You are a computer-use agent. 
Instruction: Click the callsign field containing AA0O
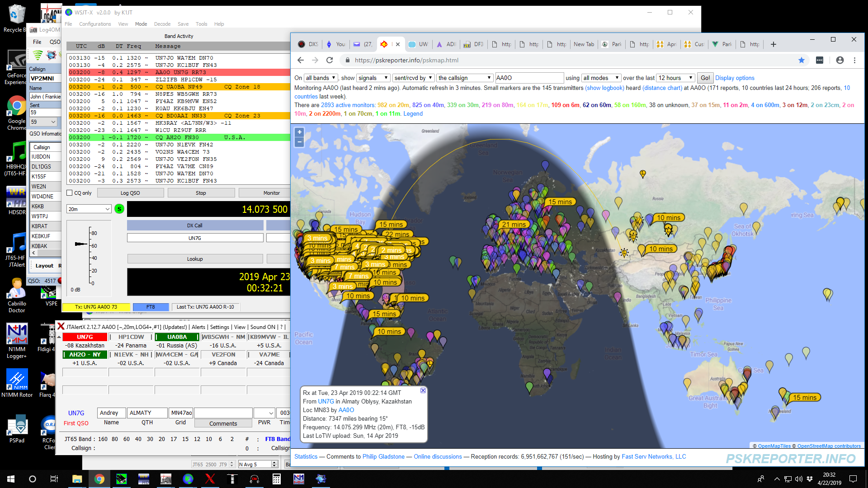point(529,78)
